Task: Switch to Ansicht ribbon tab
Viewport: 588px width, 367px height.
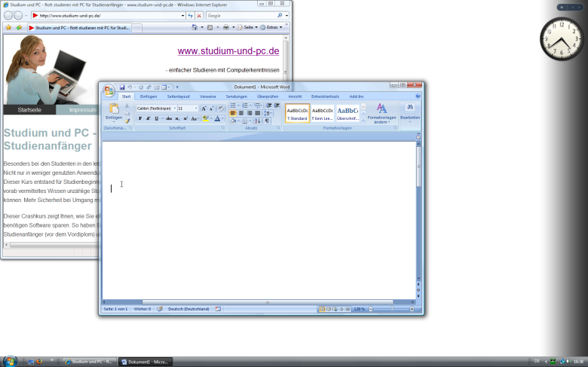Action: [x=295, y=96]
